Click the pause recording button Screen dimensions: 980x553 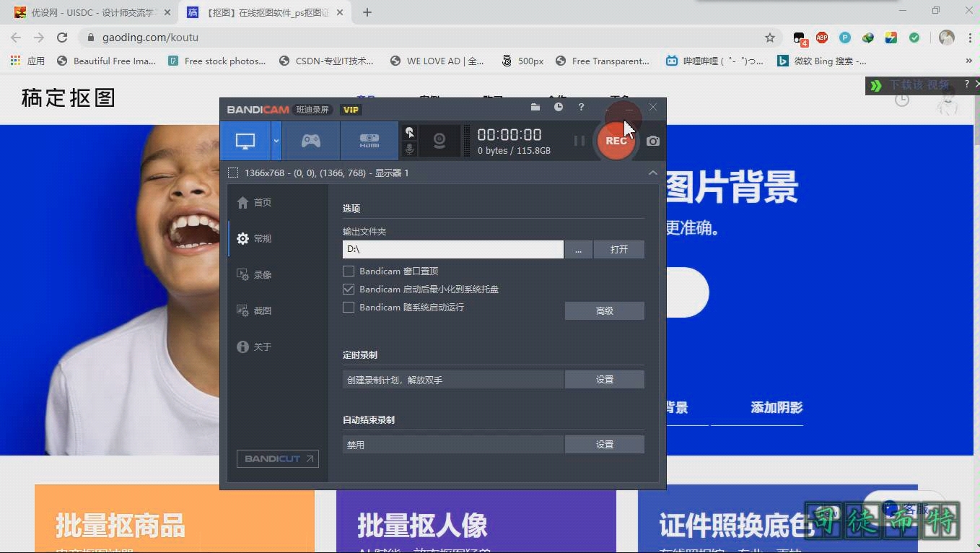click(x=579, y=141)
